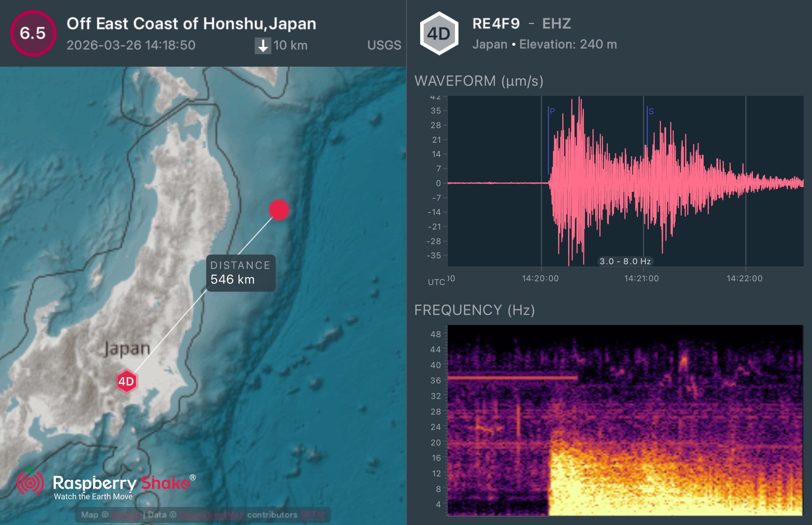Click the 4D station marker on map

(x=126, y=381)
